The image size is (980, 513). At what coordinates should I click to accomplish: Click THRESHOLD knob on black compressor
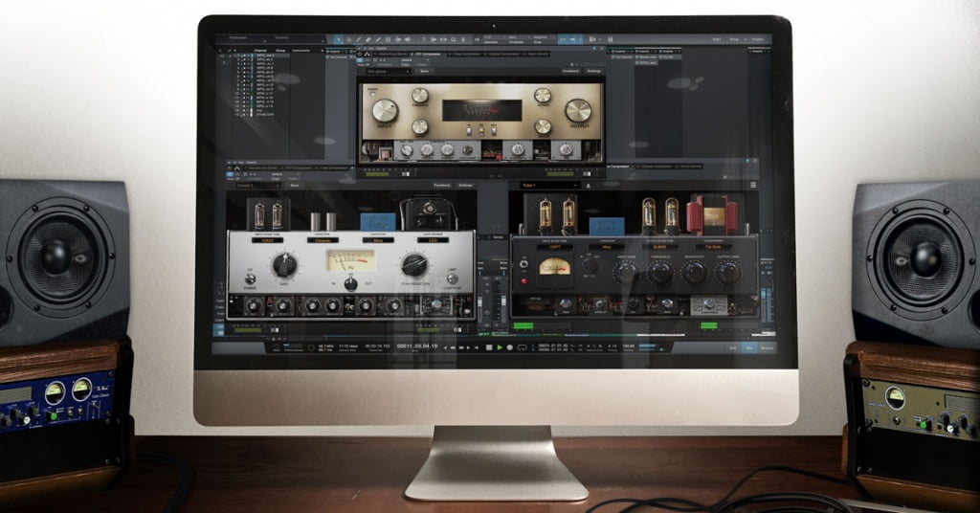pyautogui.click(x=659, y=272)
